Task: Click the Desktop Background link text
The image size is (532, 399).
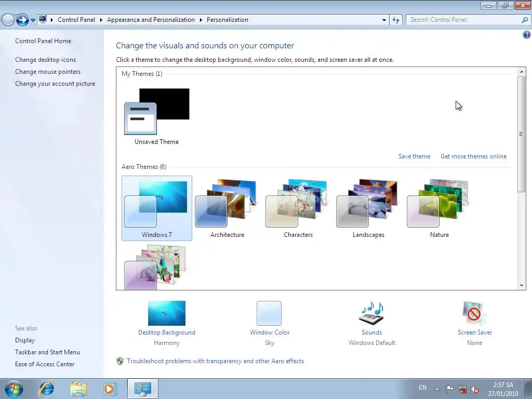Action: pyautogui.click(x=167, y=332)
